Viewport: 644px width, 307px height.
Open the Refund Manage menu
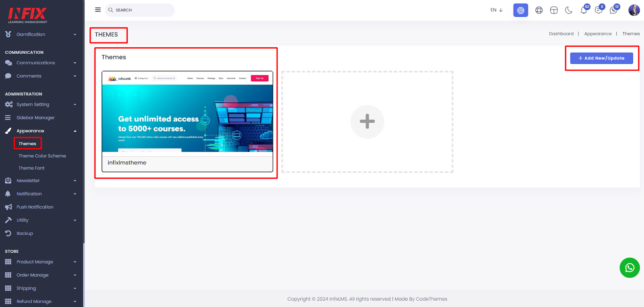tap(34, 301)
